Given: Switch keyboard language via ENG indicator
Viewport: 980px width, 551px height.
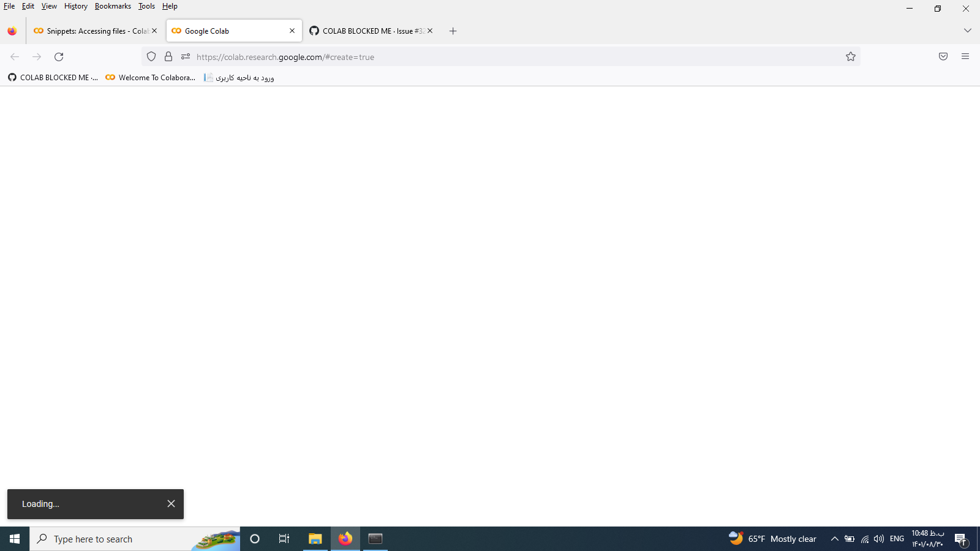Looking at the screenshot, I should pyautogui.click(x=896, y=539).
